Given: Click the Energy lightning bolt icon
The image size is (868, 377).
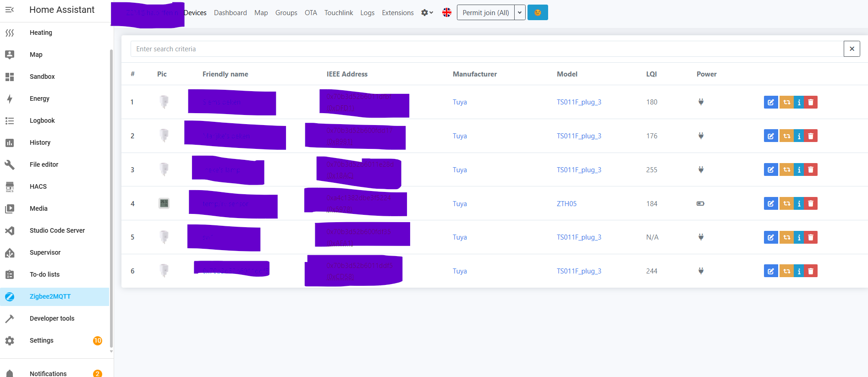Looking at the screenshot, I should click(10, 98).
